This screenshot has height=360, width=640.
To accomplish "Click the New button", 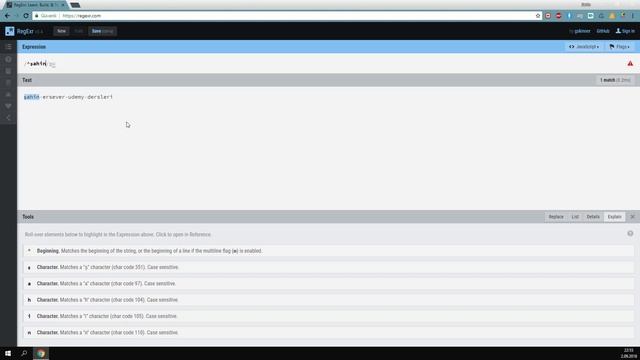I will tap(61, 31).
